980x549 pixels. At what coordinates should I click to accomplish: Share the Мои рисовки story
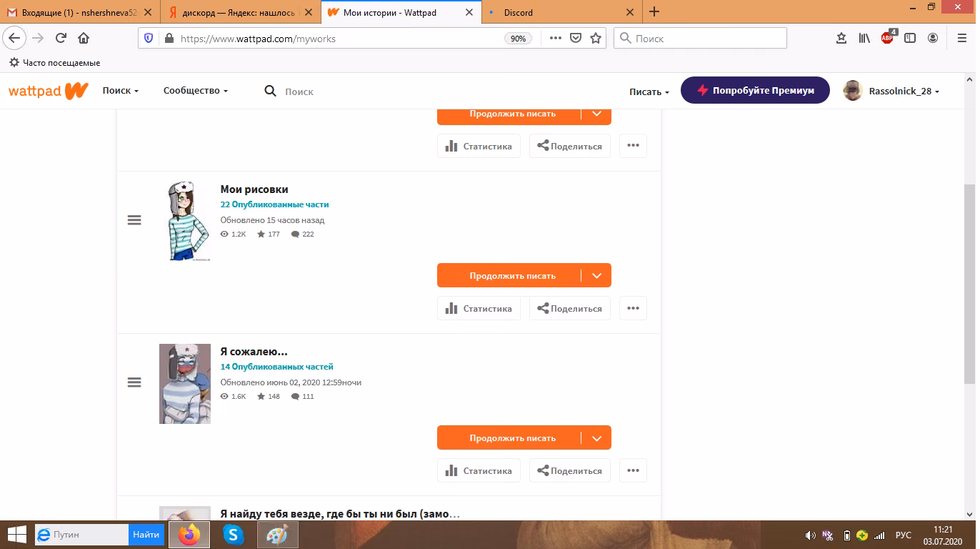[570, 308]
